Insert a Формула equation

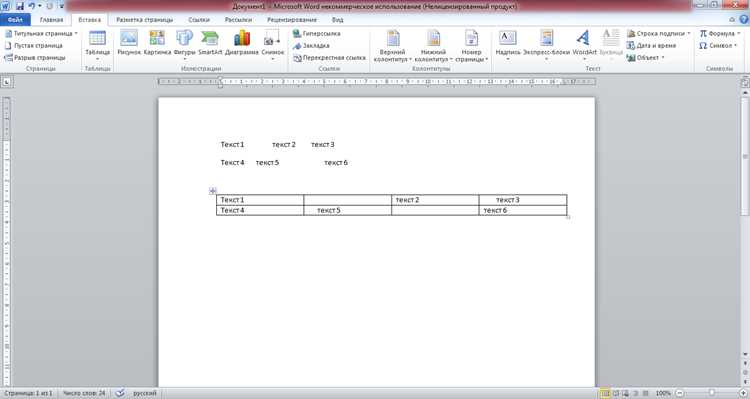coord(719,33)
